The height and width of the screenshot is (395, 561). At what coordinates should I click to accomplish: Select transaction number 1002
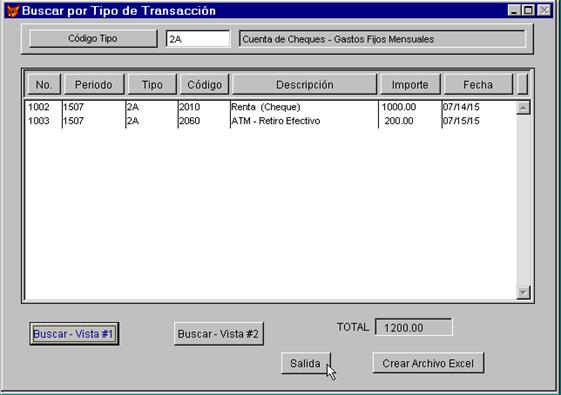(x=39, y=107)
